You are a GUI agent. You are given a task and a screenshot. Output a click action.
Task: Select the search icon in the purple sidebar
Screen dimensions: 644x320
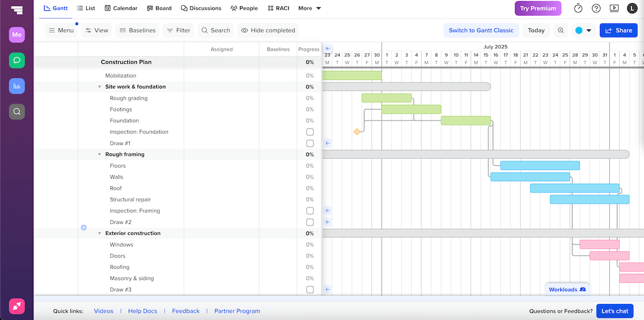tap(17, 111)
